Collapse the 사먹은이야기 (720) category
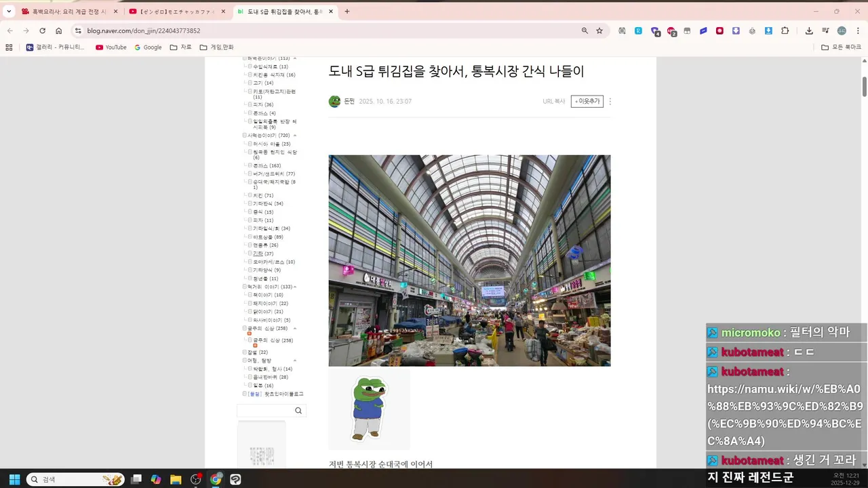Viewport: 868px width, 488px height. pyautogui.click(x=294, y=136)
